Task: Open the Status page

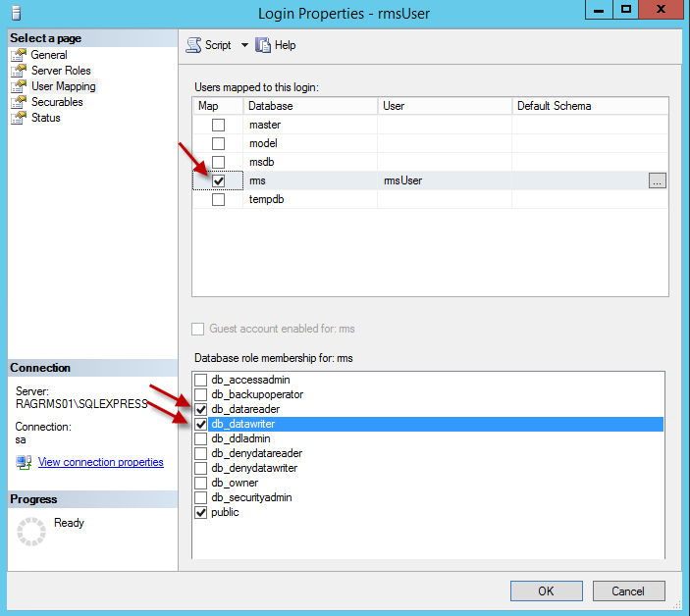Action: tap(46, 118)
